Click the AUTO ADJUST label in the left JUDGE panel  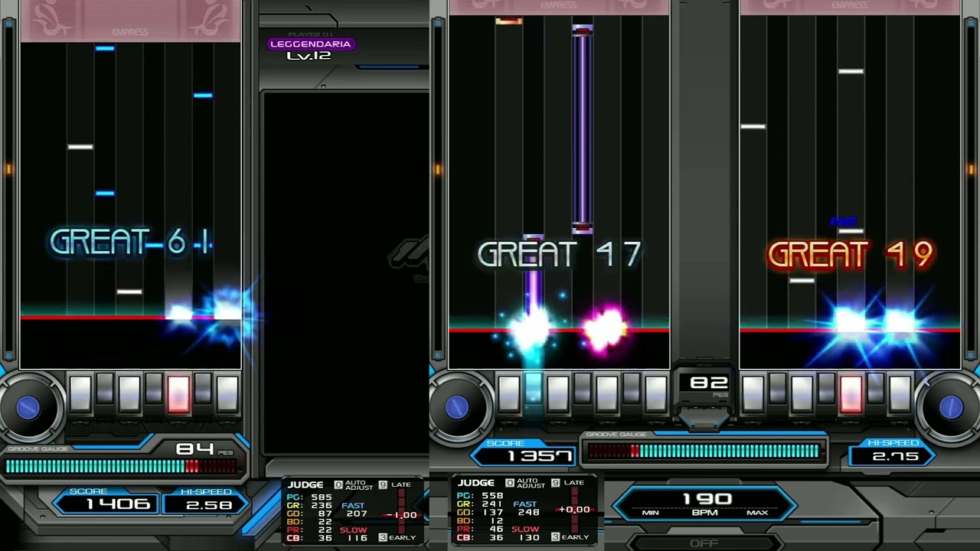(359, 485)
